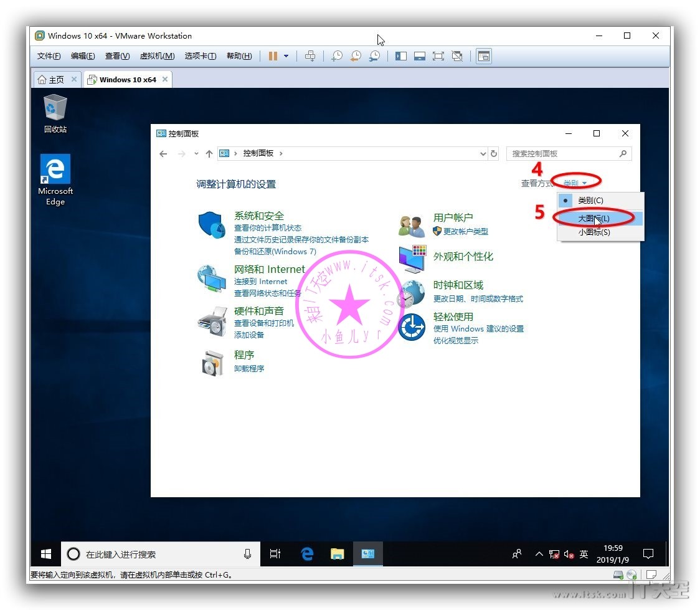Show hidden system tray icons

click(539, 554)
